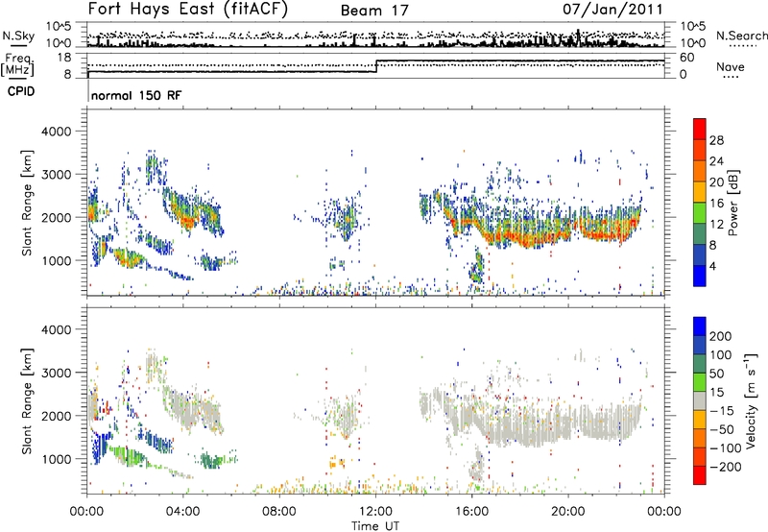
Task: Click the date '07/Jan/2011'
Action: tap(612, 10)
